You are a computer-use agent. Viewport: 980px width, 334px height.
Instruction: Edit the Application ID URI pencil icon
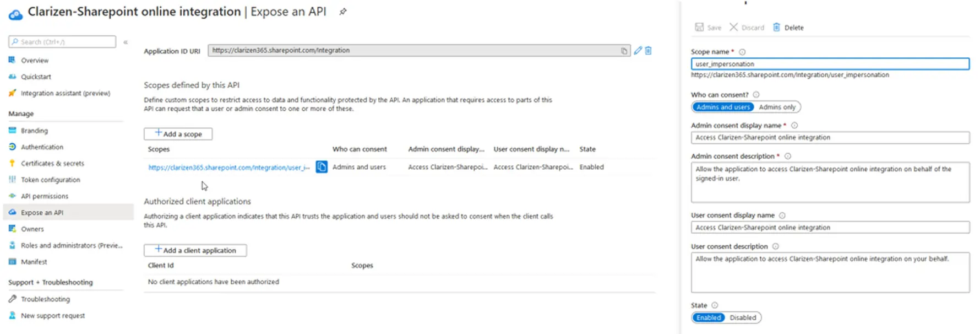[638, 50]
